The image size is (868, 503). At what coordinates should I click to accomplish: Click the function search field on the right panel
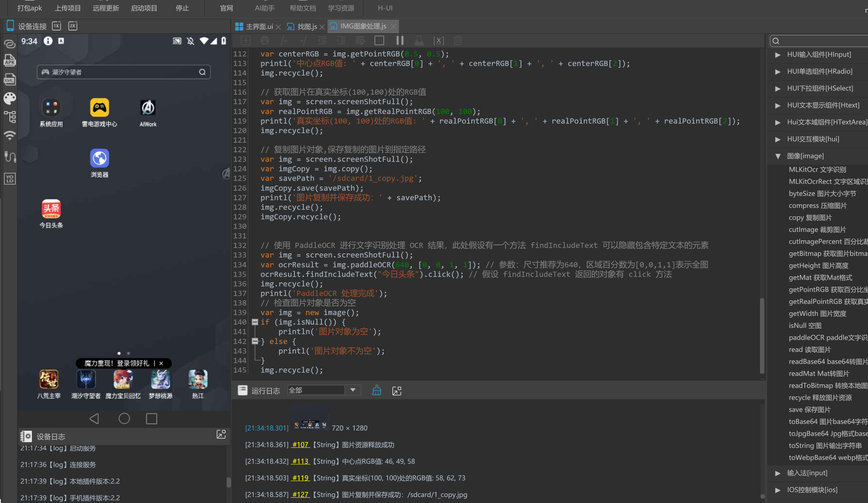click(819, 41)
